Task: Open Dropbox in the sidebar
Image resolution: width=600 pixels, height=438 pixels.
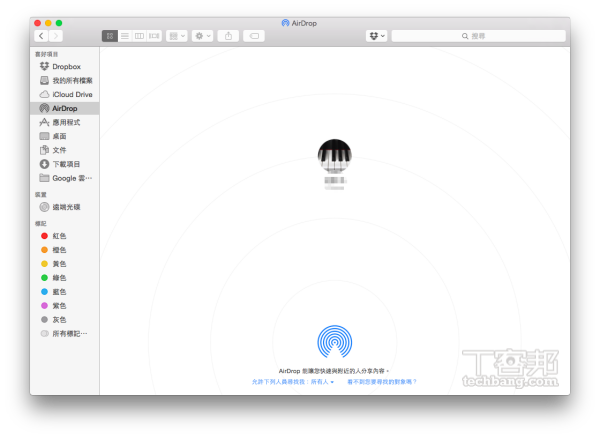Action: point(66,66)
